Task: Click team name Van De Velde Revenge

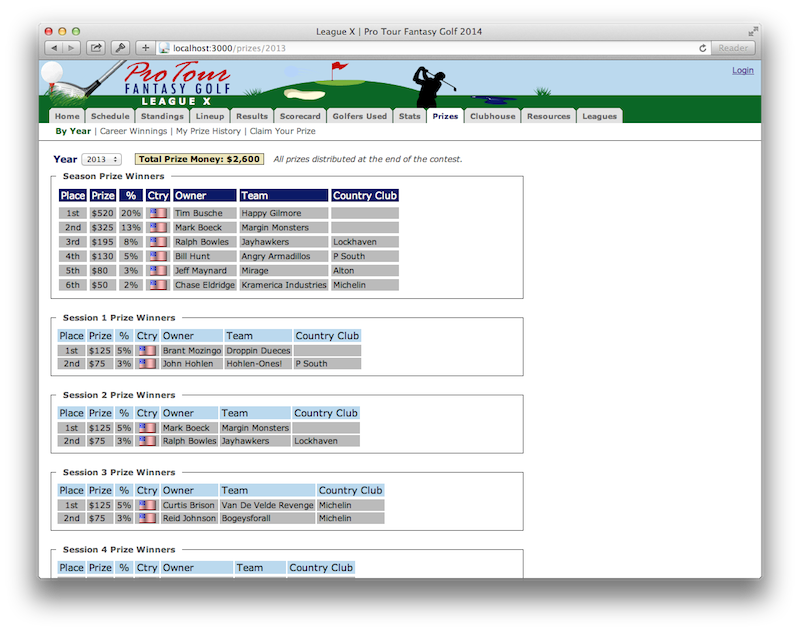Action: (x=267, y=505)
